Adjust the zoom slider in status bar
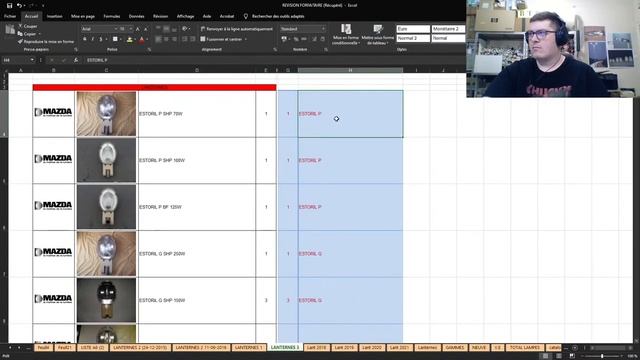Image resolution: width=640 pixels, height=360 pixels. (x=602, y=356)
